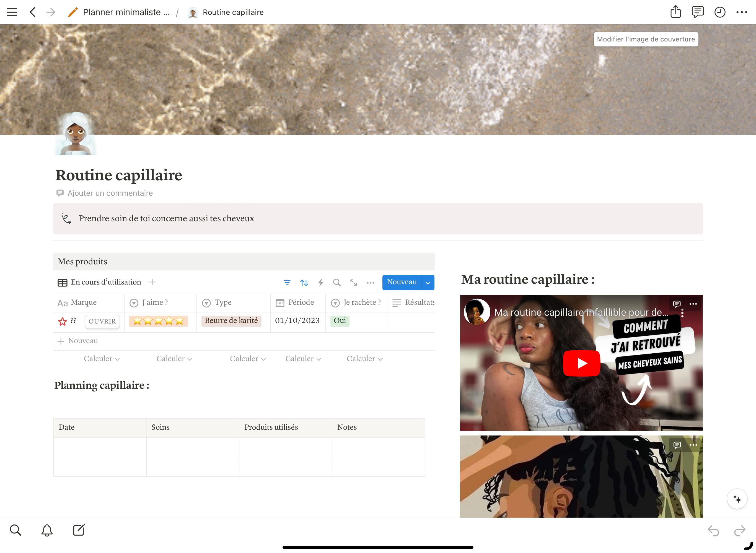Open Notion AI sparkle button
756x553 pixels.
[737, 499]
